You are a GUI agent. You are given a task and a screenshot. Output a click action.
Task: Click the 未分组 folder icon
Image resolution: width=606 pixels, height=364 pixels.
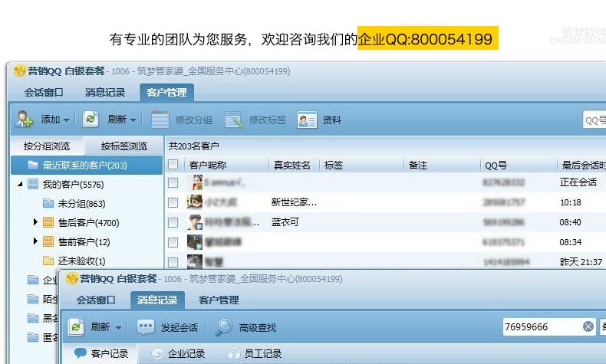click(x=48, y=203)
